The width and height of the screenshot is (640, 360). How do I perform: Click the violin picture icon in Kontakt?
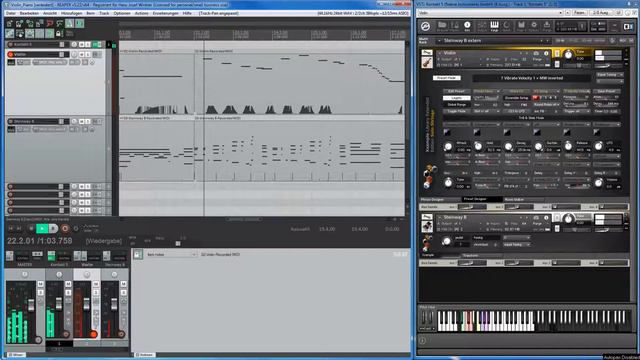(x=427, y=62)
